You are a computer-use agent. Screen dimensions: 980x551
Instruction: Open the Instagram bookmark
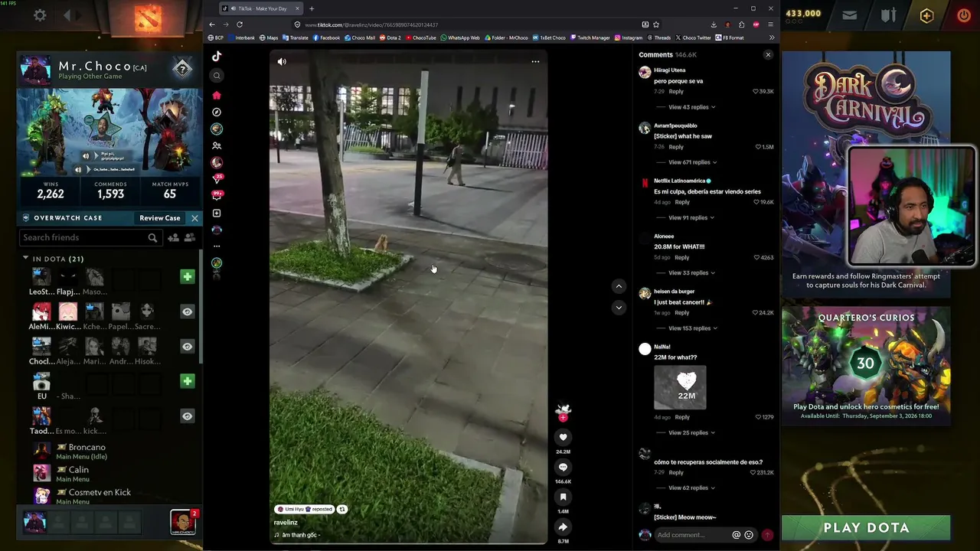pyautogui.click(x=629, y=37)
